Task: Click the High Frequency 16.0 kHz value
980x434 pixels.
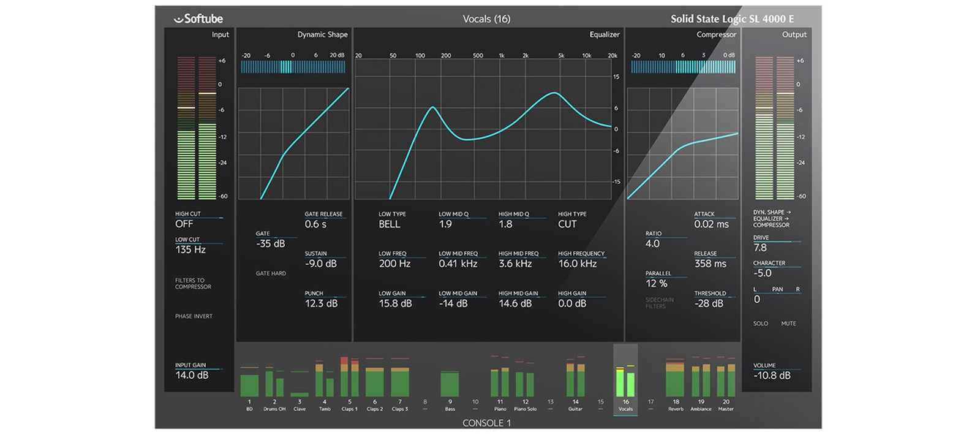Action: tap(577, 264)
